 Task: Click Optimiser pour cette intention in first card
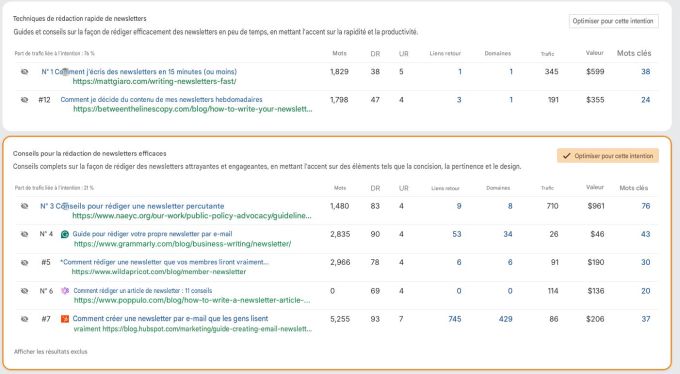click(613, 21)
